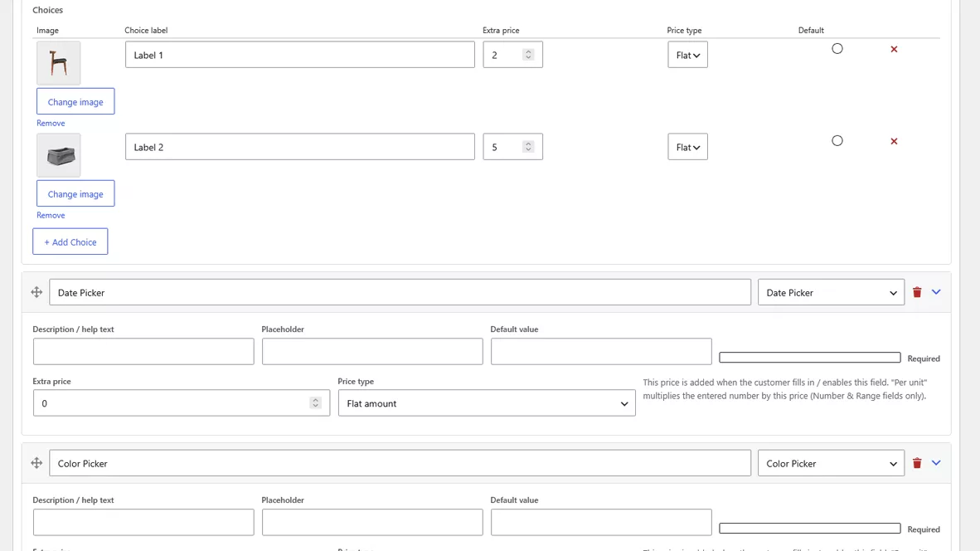Adjust extra price stepper for Label 2

click(x=528, y=147)
